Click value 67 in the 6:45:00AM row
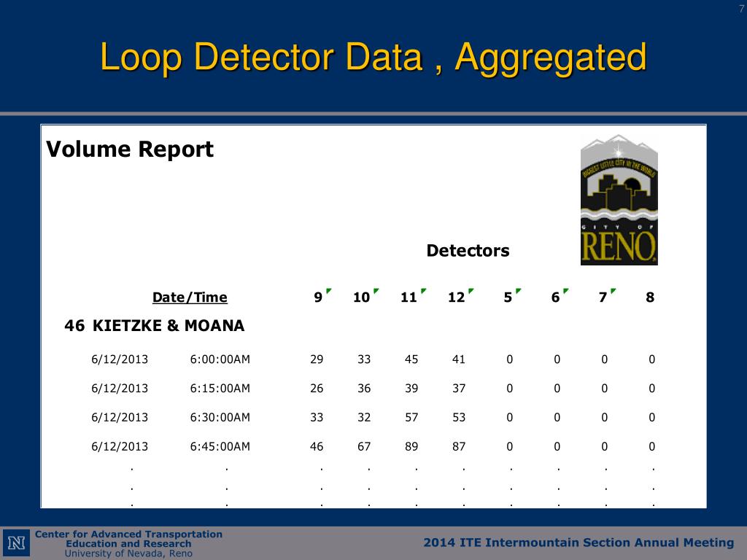The height and width of the screenshot is (560, 747). coord(364,446)
